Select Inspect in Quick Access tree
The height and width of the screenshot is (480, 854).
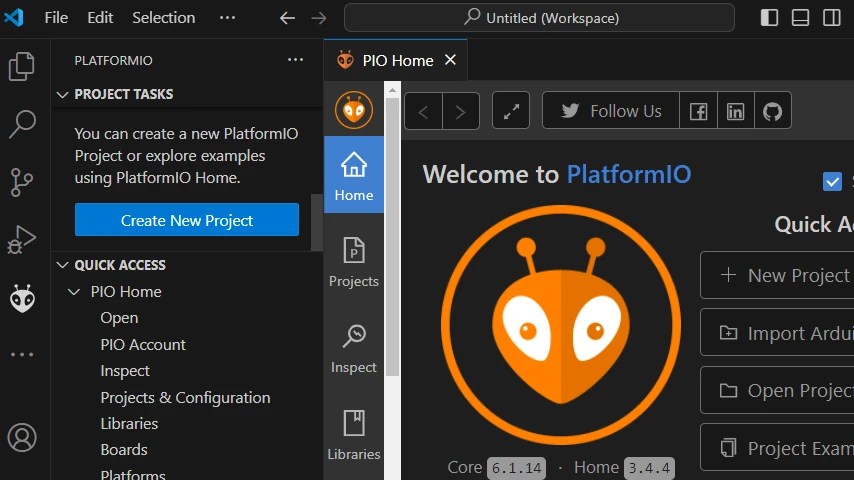(x=125, y=371)
